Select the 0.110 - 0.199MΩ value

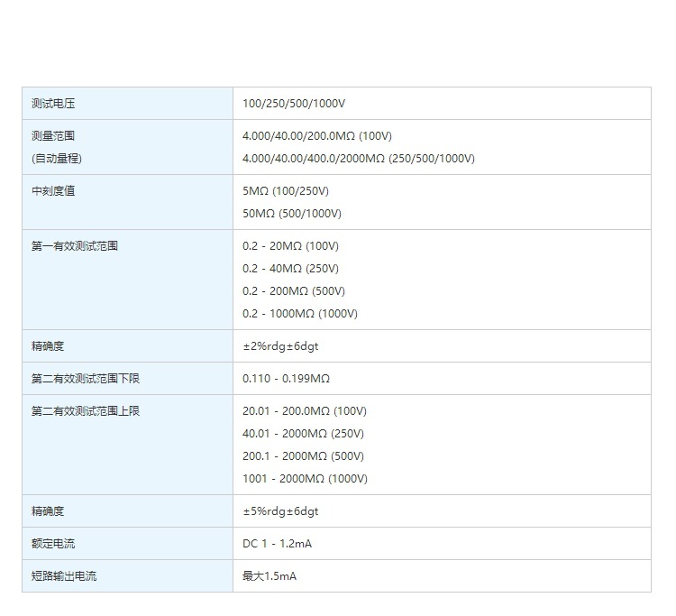287,378
